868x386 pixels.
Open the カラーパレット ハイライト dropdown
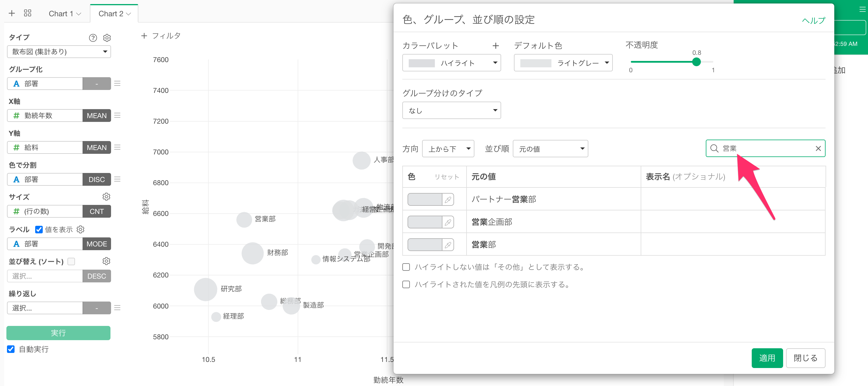point(451,63)
